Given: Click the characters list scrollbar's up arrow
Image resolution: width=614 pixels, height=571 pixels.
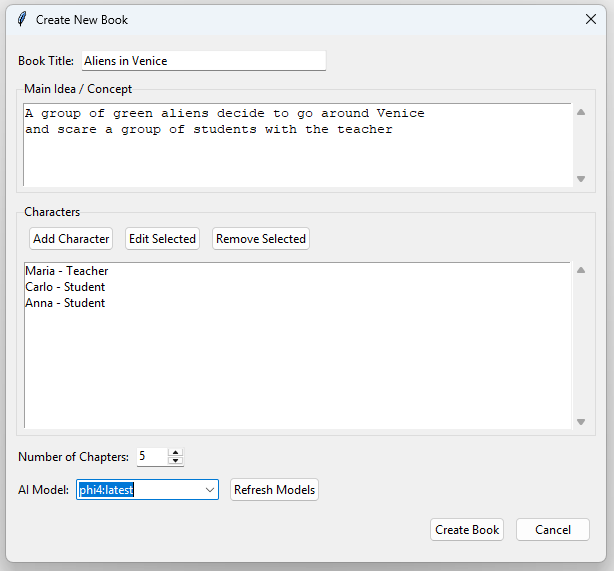Looking at the screenshot, I should (x=581, y=270).
